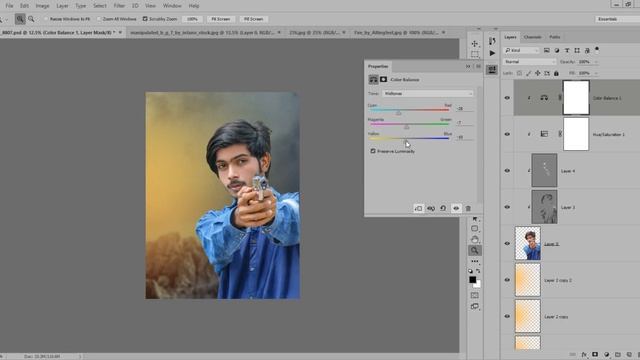Select the Rectangular Marquee tool
Screen dimensions: 640x360
tap(474, 54)
